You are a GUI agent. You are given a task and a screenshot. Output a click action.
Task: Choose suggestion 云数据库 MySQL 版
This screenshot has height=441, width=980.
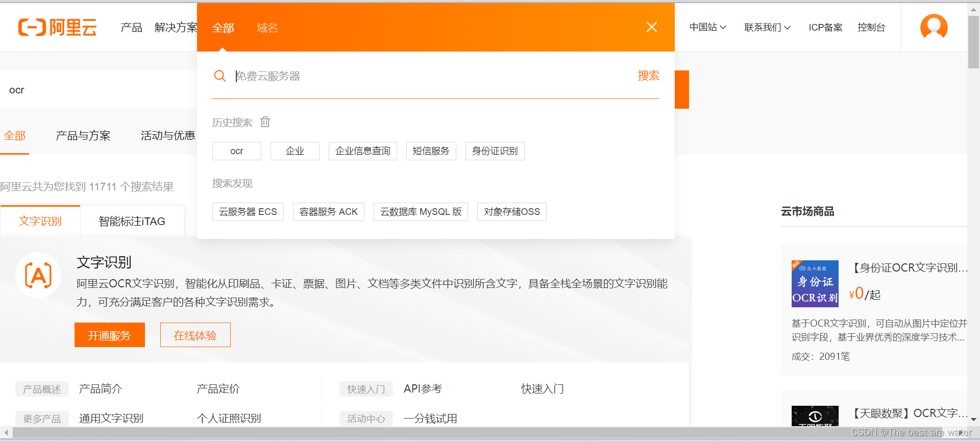click(x=421, y=212)
